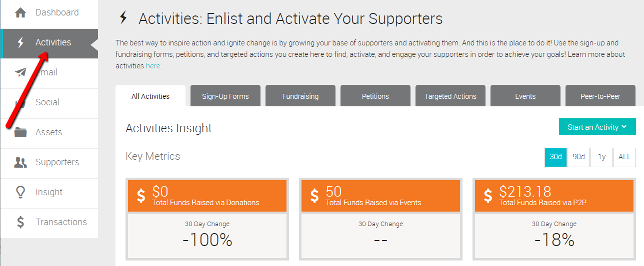
Task: Click the Activities lightning bolt sidebar icon
Action: [20, 43]
